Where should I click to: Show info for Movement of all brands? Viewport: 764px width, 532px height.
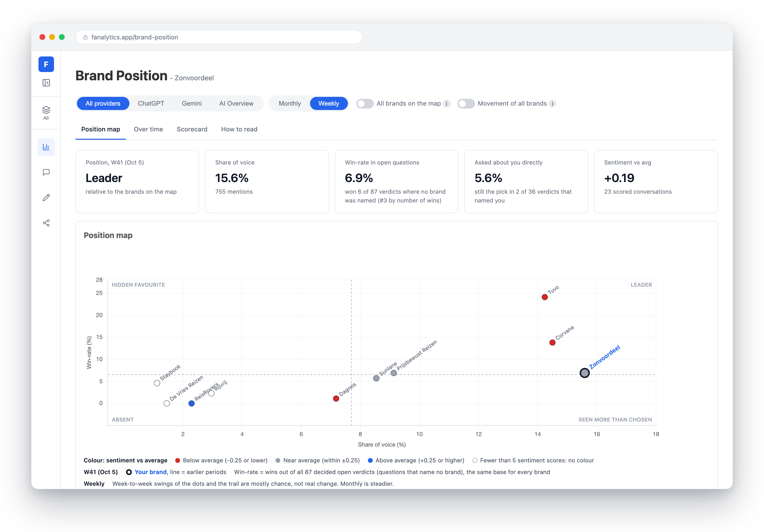552,103
